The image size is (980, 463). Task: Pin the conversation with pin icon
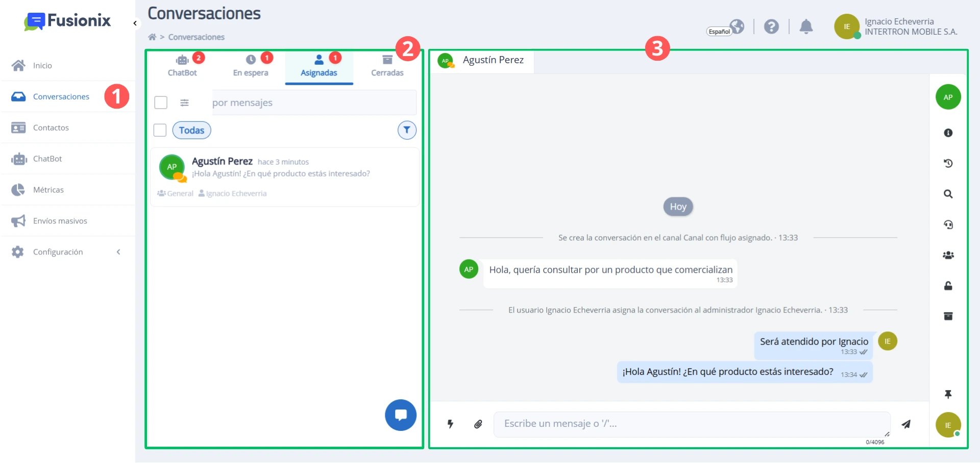[948, 394]
